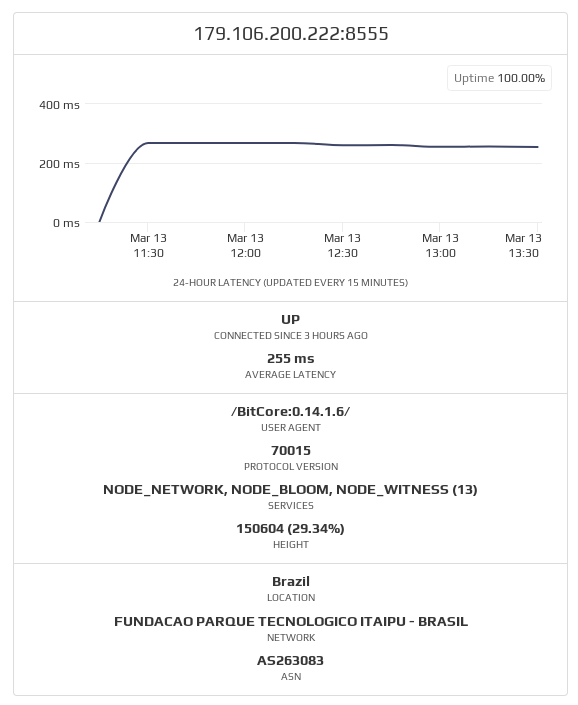Click the UP status text
Image resolution: width=578 pixels, height=705 pixels.
pos(290,319)
